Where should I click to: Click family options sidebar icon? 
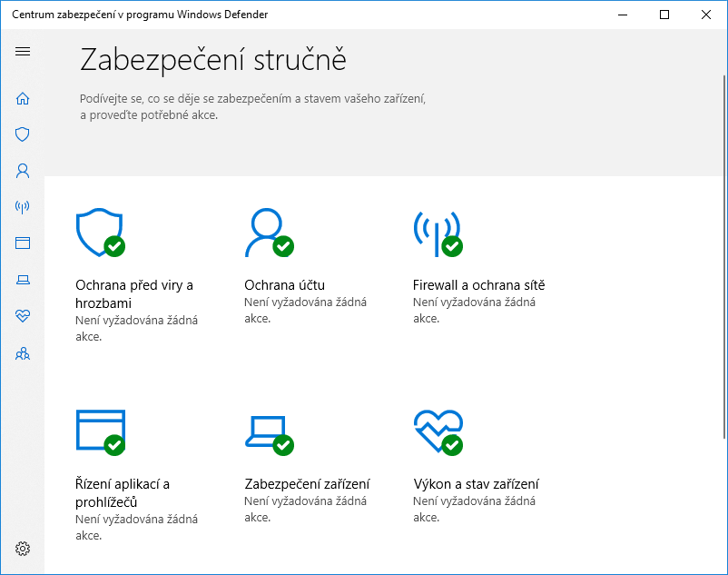tap(23, 353)
